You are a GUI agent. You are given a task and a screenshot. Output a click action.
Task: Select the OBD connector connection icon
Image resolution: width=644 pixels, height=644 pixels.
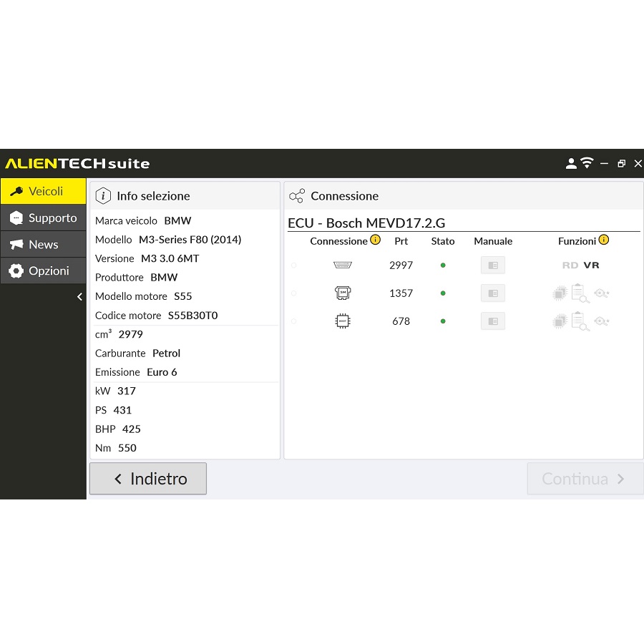[x=343, y=265]
